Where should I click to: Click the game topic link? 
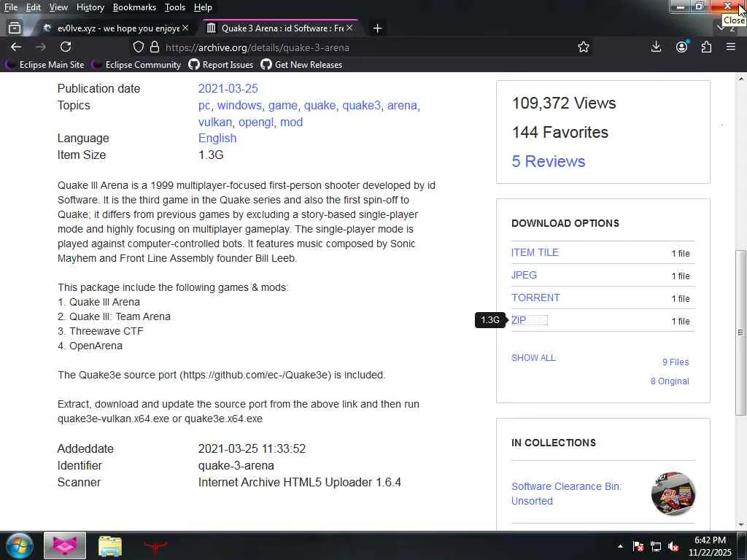click(282, 105)
